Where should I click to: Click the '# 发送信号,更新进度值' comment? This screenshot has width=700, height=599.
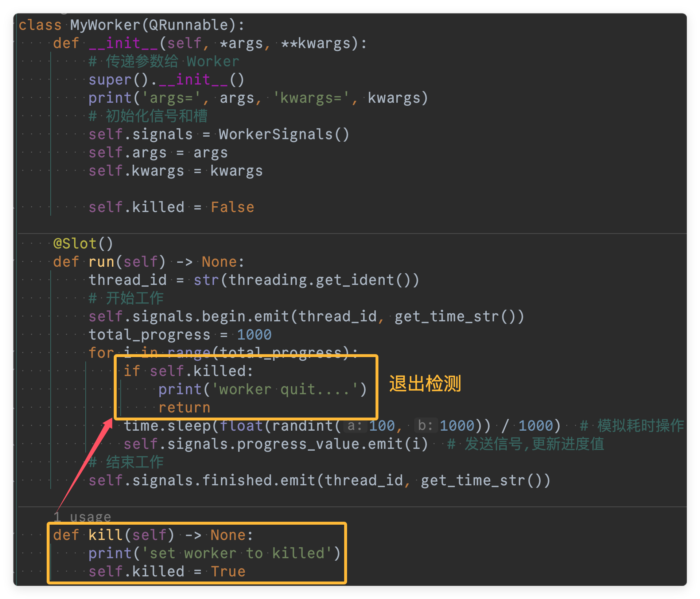click(526, 444)
